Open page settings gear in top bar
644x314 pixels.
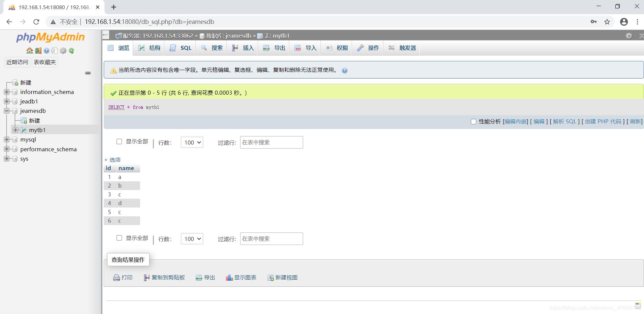(629, 36)
